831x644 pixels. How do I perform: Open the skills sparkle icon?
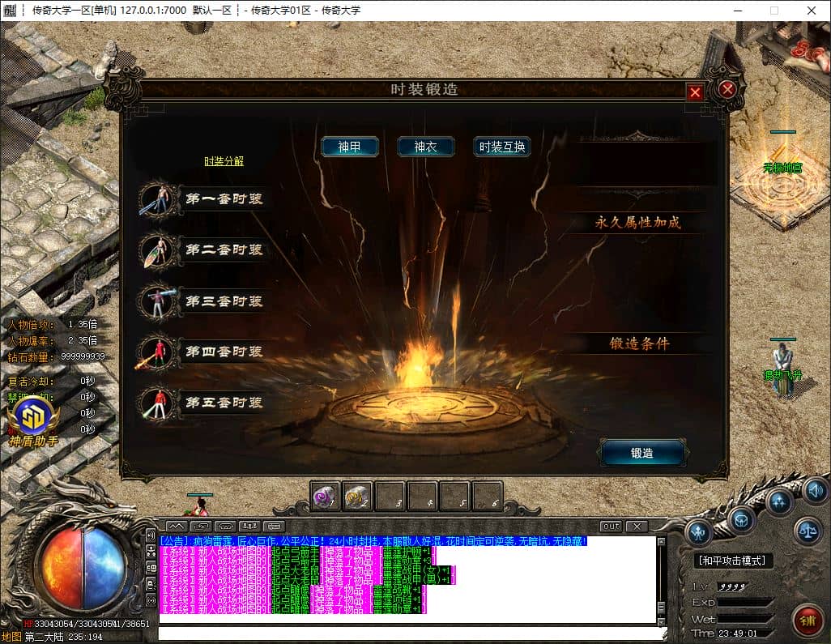tap(779, 501)
